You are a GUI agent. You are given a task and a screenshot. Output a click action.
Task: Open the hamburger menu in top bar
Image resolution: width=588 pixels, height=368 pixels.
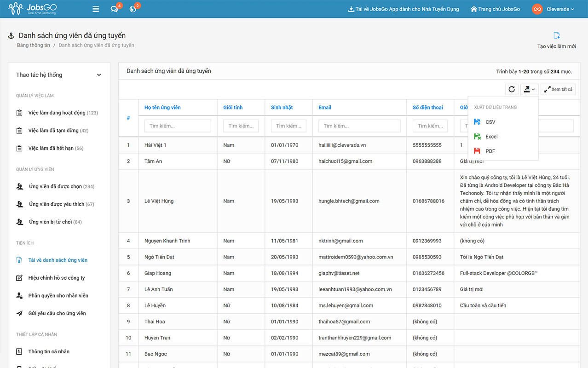(x=96, y=9)
